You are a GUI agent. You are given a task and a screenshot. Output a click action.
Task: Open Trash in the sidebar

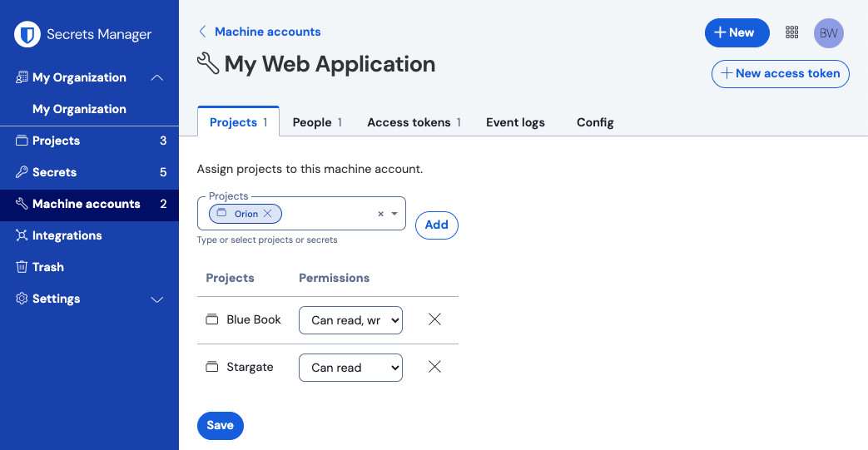point(48,267)
